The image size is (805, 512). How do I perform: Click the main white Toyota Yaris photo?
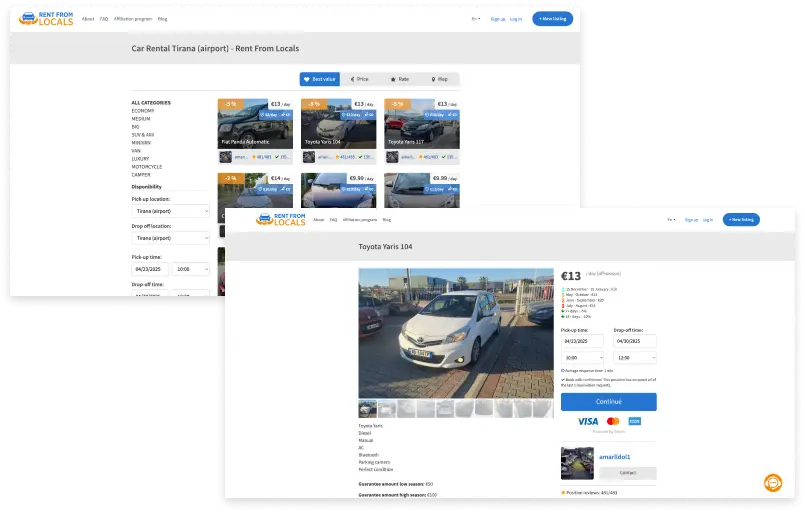tap(456, 333)
